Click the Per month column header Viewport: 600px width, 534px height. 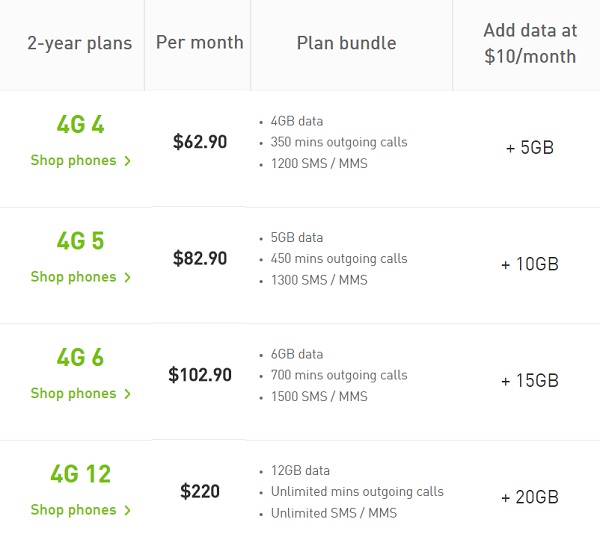point(200,43)
